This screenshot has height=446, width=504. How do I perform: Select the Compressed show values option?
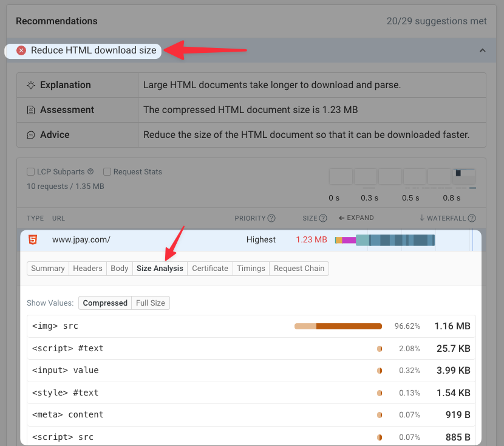click(104, 303)
